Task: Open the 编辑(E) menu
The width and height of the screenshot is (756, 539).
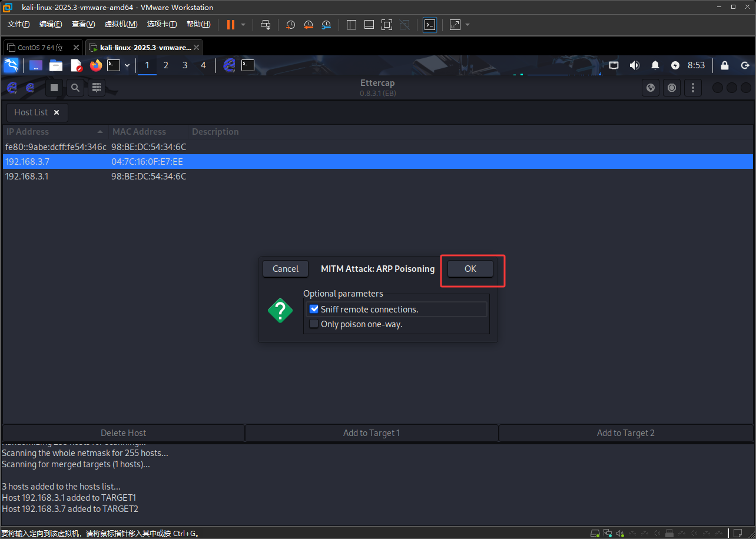Action: [51, 24]
